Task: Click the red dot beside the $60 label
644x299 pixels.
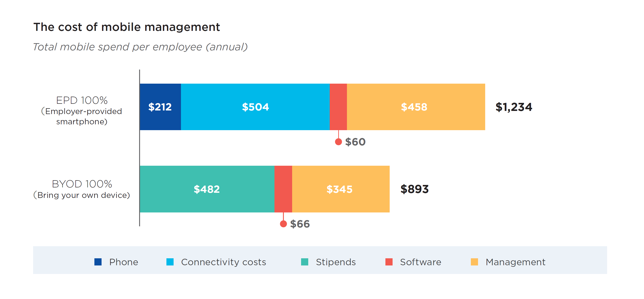Action: [x=338, y=142]
